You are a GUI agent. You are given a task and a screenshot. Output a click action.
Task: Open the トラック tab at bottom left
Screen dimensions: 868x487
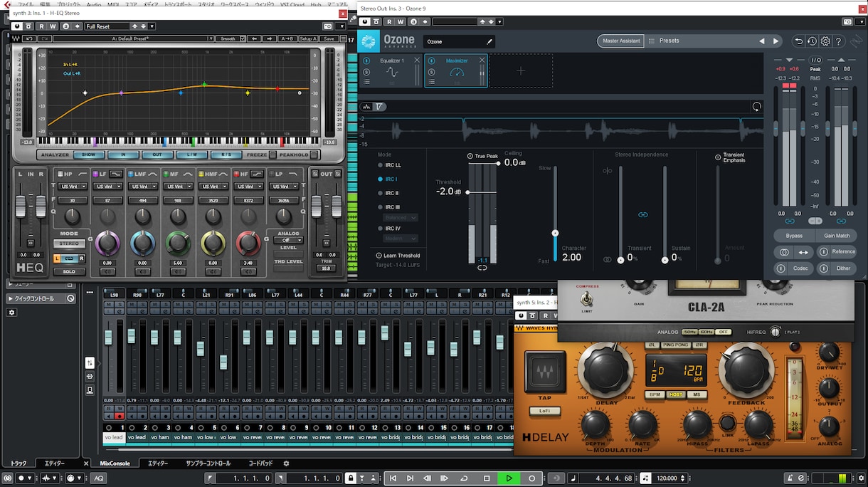tap(18, 464)
